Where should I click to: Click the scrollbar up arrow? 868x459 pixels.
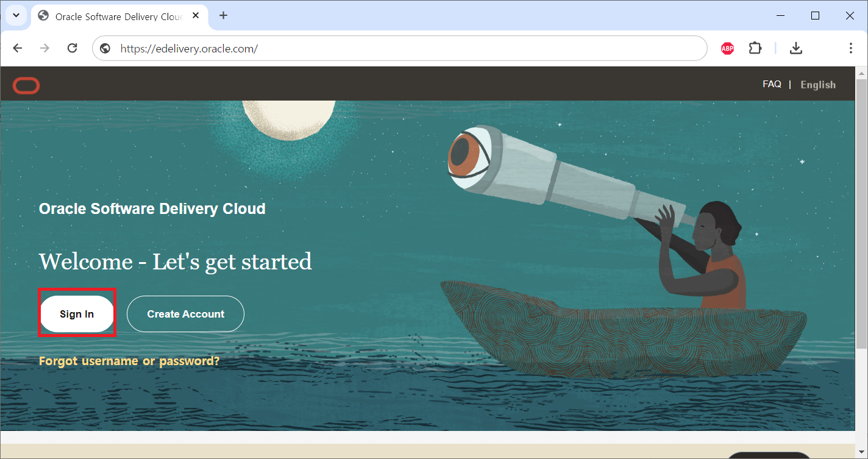862,73
